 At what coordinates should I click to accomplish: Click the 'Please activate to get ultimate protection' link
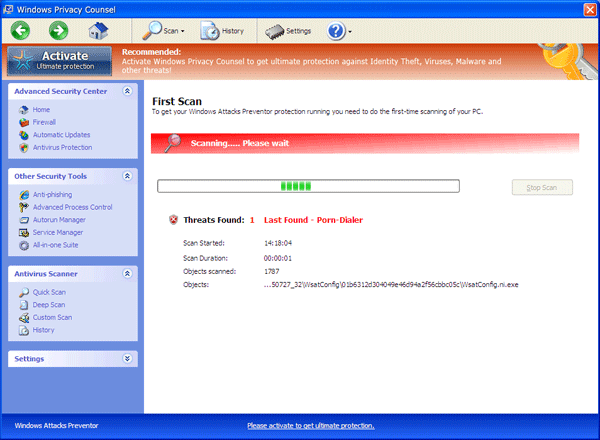(311, 425)
